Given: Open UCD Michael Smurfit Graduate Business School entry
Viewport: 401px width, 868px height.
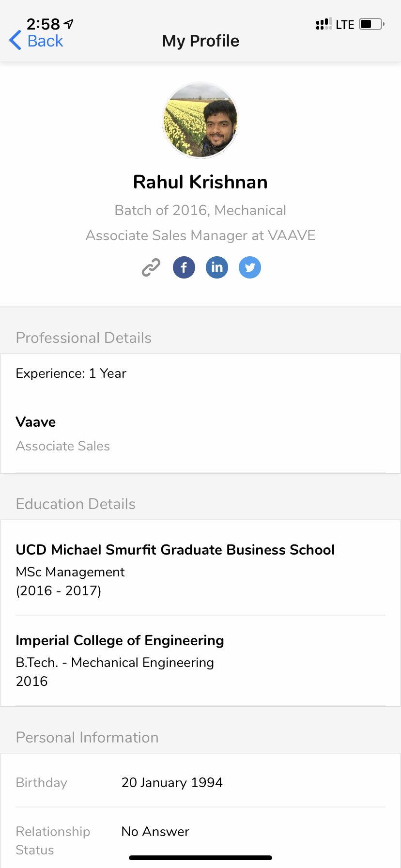Looking at the screenshot, I should point(175,550).
